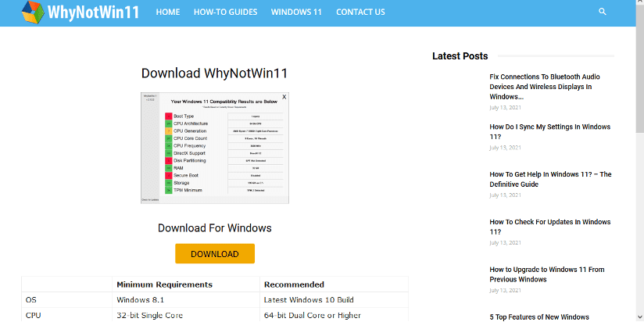Click the Latest Posts sidebar heading

coord(460,56)
